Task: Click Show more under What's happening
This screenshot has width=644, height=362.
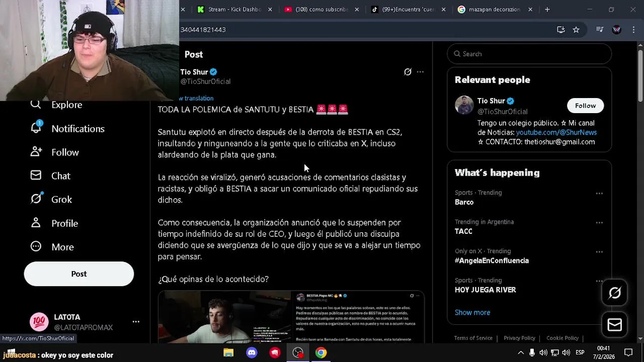Action: (x=472, y=312)
